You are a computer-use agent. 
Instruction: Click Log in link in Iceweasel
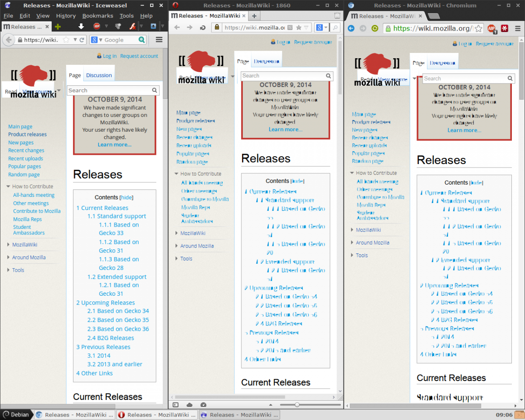click(110, 56)
